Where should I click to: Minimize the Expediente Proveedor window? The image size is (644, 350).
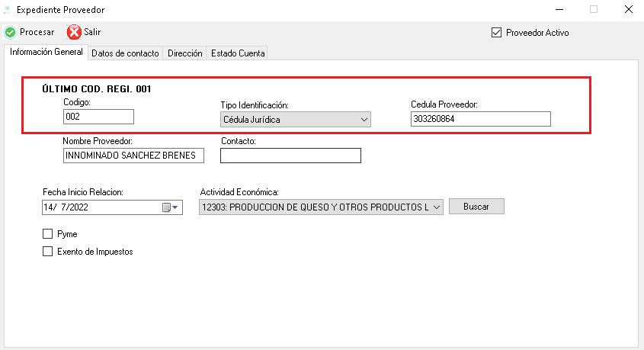(559, 9)
